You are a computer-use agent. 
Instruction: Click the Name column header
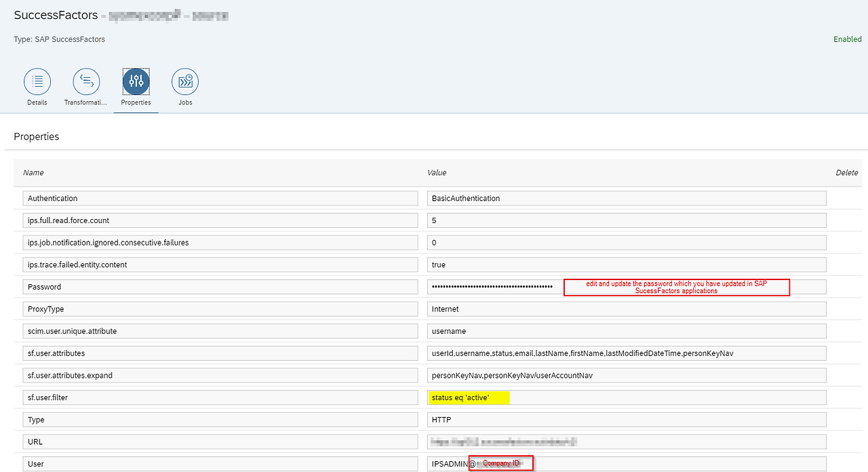[x=33, y=172]
